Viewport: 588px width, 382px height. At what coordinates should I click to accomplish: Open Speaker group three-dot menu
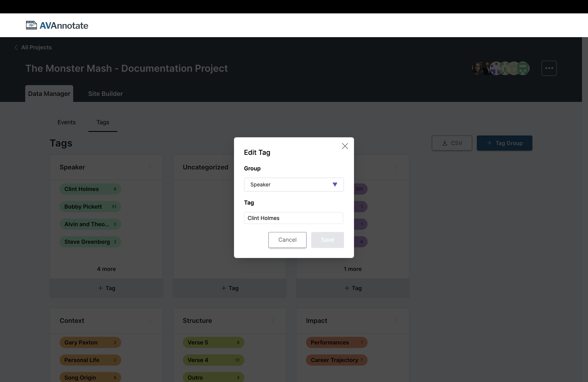[x=150, y=167]
